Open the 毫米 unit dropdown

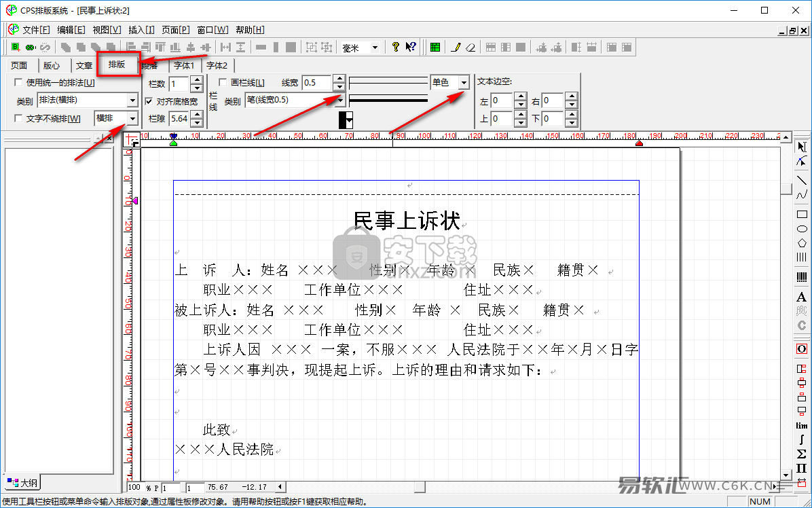coord(375,48)
